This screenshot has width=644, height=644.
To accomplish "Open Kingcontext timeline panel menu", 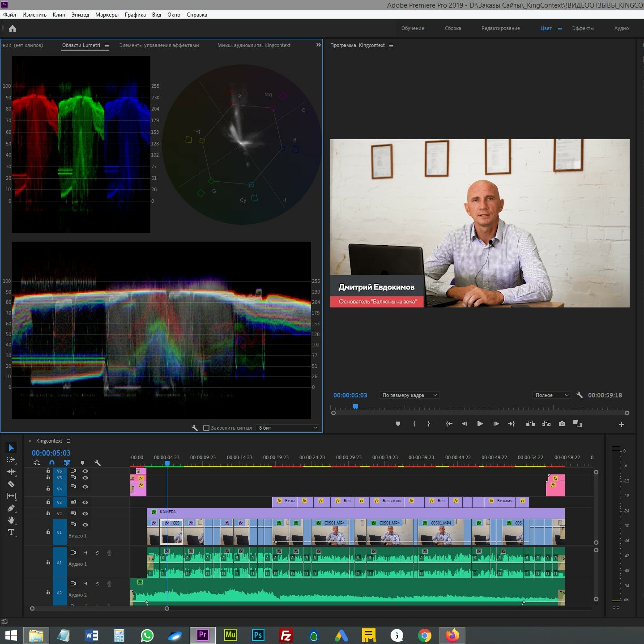I will coord(68,441).
